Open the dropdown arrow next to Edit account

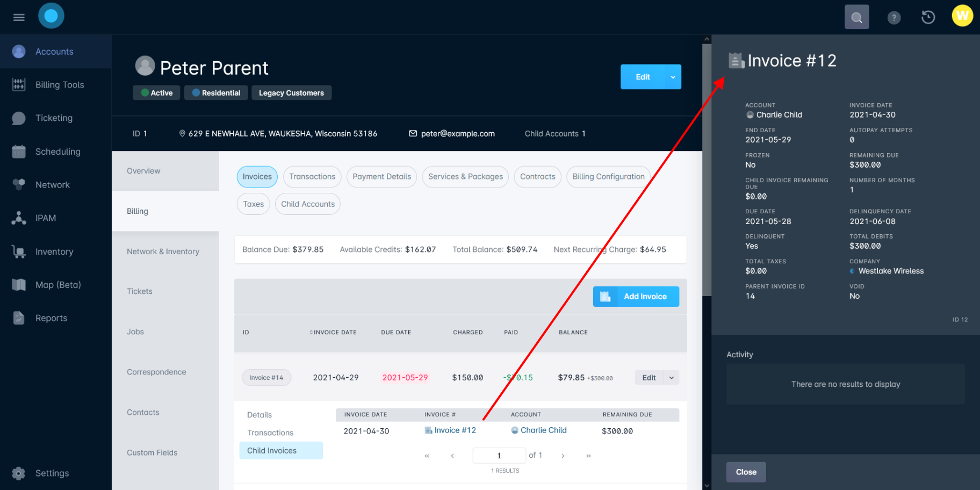pyautogui.click(x=673, y=77)
